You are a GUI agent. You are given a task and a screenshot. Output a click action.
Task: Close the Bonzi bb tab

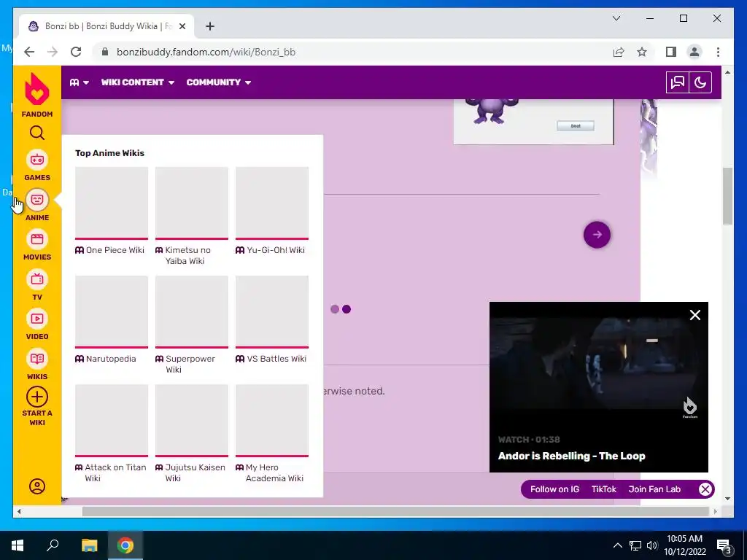pos(182,26)
